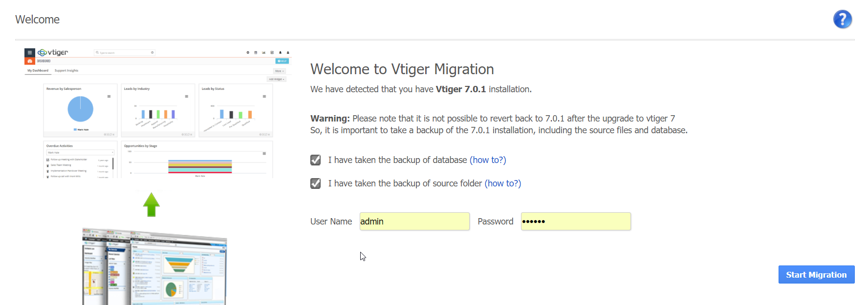Screen dimensions: 868x305
Task: Click the 'Vtiger 7.0.1' version text
Action: point(461,89)
